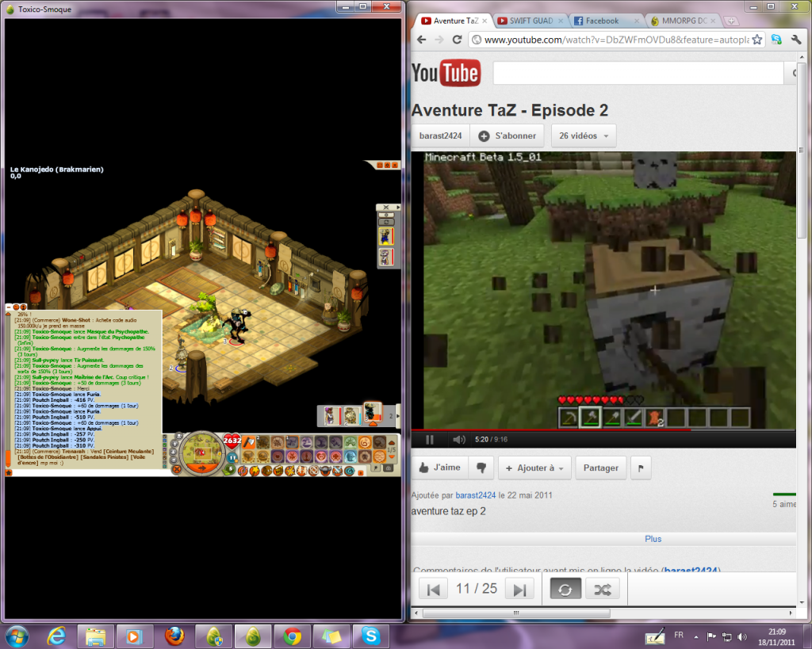Switch to the SWIFT GUAD browser tab
This screenshot has height=649, width=812.
point(530,21)
